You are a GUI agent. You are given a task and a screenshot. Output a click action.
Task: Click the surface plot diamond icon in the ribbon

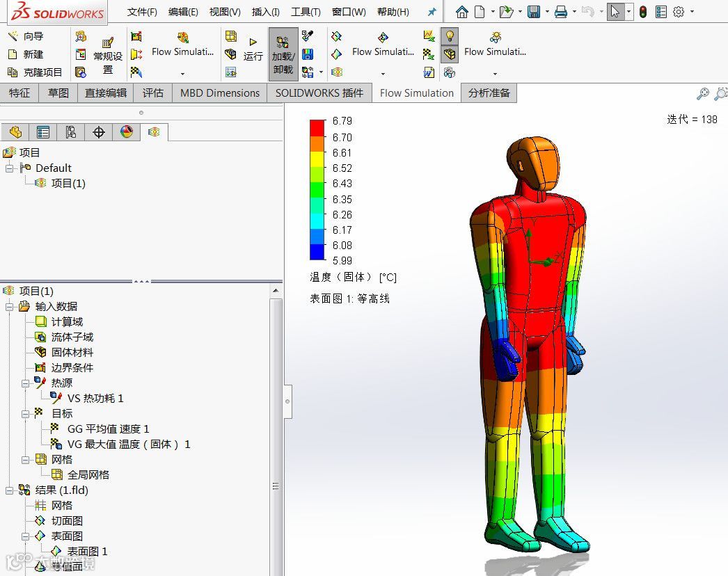[337, 54]
